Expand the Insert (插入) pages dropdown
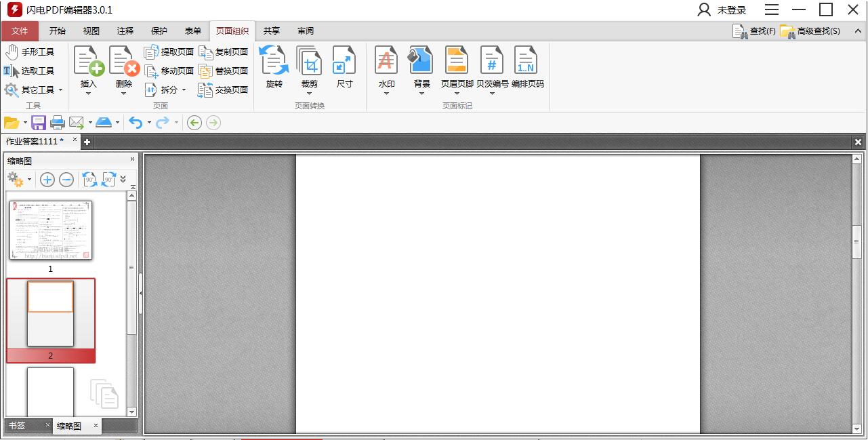The height and width of the screenshot is (440, 868). tap(89, 94)
